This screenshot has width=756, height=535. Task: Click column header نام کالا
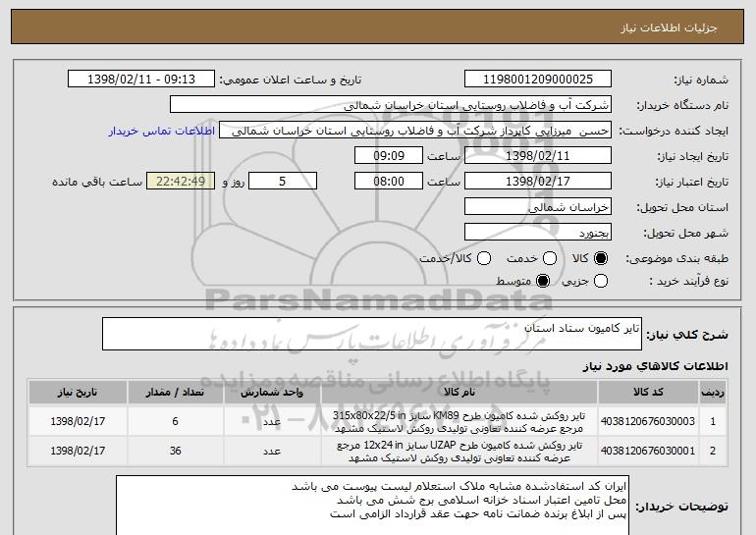click(x=459, y=393)
